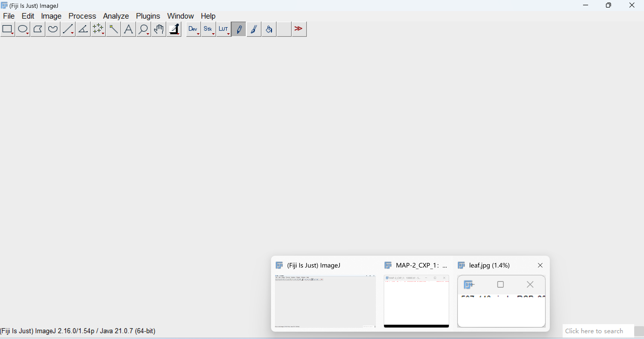Screen dimensions: 644x339
Task: Select the Magnifying glass zoom tool
Action: tap(143, 29)
